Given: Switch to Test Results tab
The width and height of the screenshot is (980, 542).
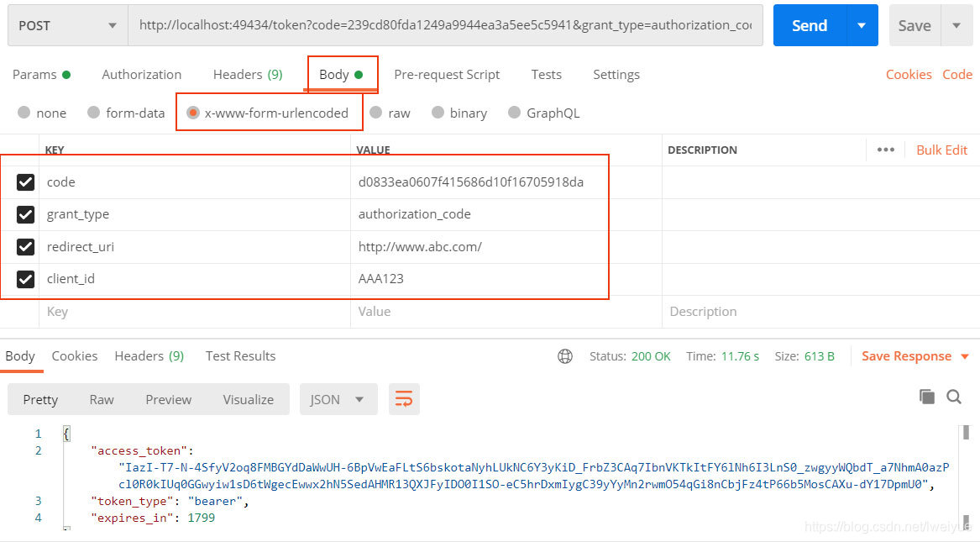Looking at the screenshot, I should coord(241,355).
